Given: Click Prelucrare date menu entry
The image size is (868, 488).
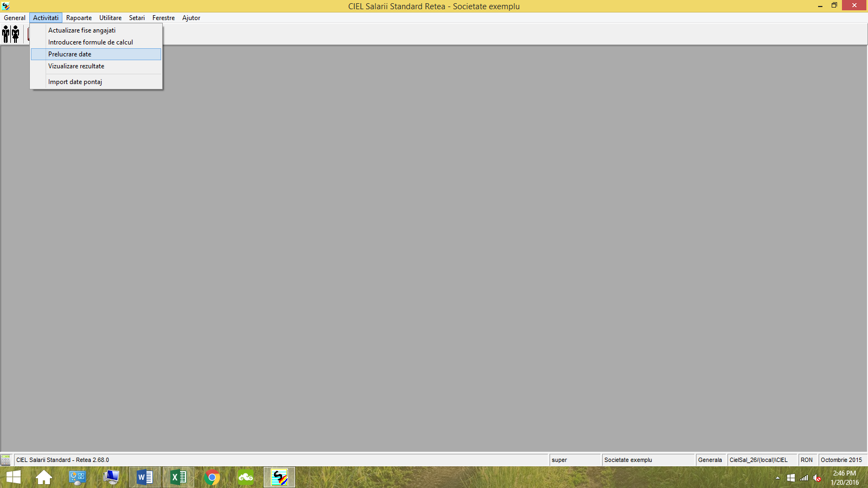Looking at the screenshot, I should [x=96, y=54].
